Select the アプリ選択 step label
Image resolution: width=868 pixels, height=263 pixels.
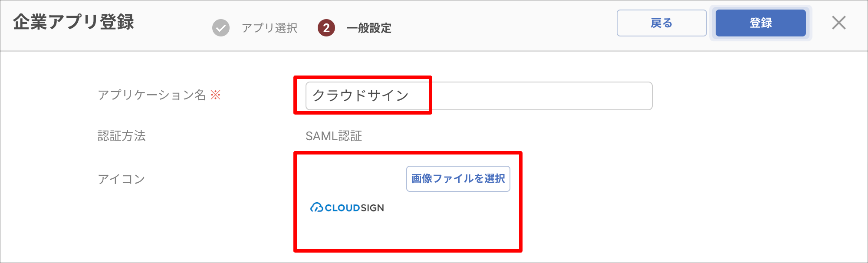coord(270,28)
